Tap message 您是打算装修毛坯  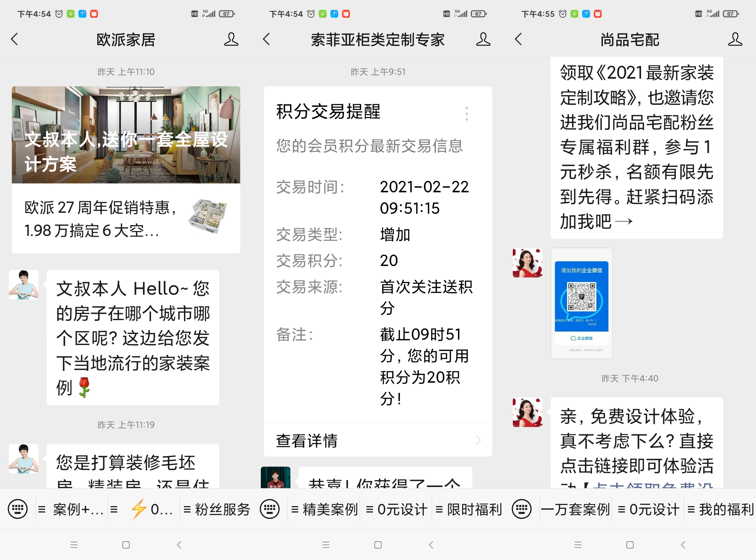coord(133,466)
